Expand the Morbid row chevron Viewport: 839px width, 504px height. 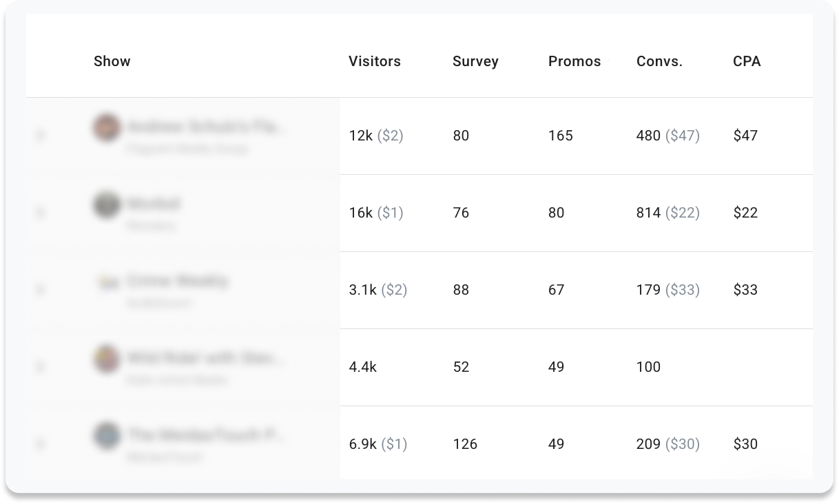tap(40, 213)
